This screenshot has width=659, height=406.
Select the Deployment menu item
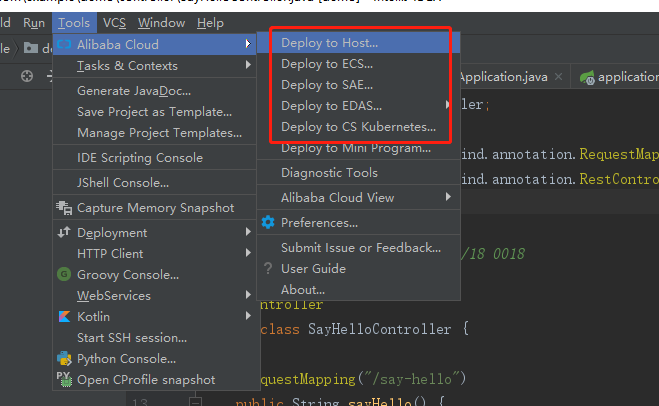(155, 232)
